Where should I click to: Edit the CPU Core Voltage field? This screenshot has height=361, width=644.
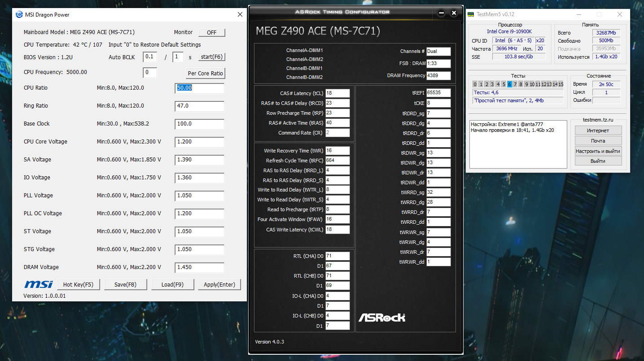(x=200, y=142)
